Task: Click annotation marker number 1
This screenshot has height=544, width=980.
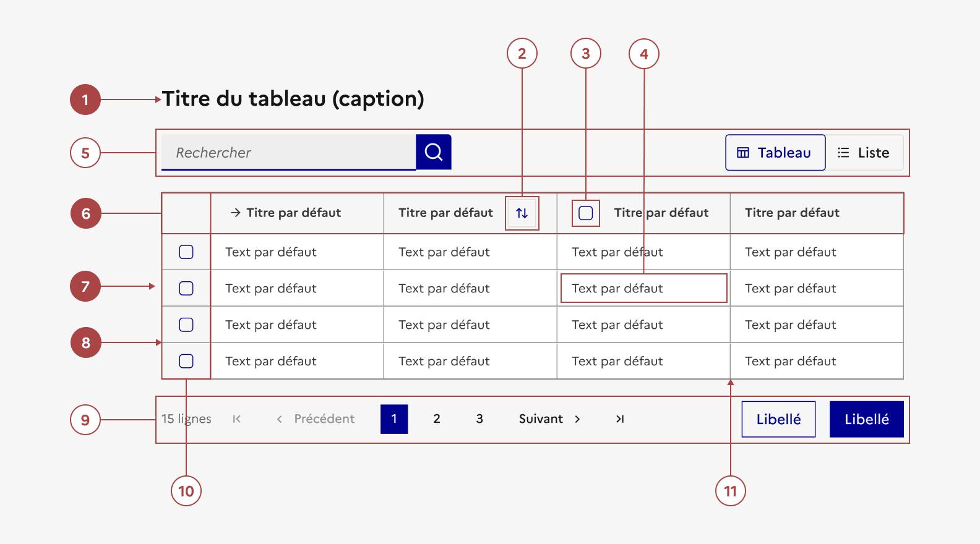Action: tap(85, 100)
